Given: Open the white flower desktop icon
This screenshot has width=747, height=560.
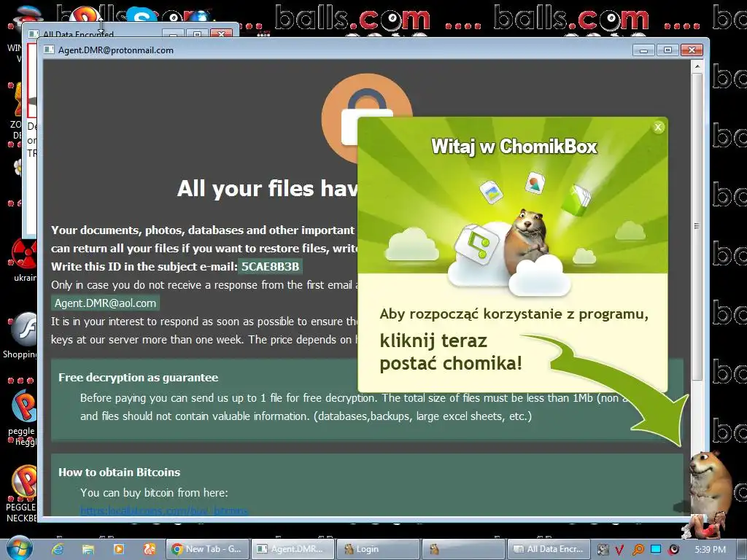Looking at the screenshot, I should click(x=18, y=167).
